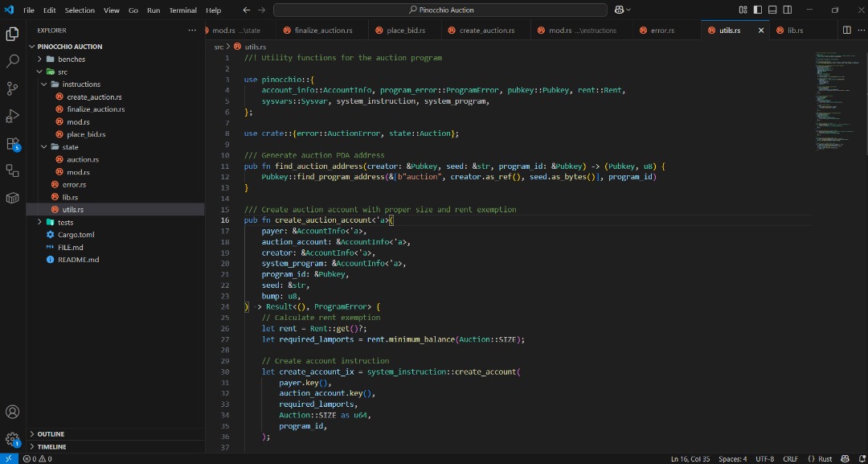Image resolution: width=868 pixels, height=464 pixels.
Task: Toggle the primary sidebar layout control
Action: [757, 10]
